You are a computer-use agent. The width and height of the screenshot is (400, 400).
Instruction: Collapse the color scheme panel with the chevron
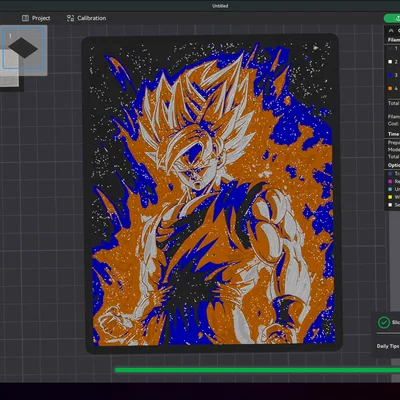(391, 31)
